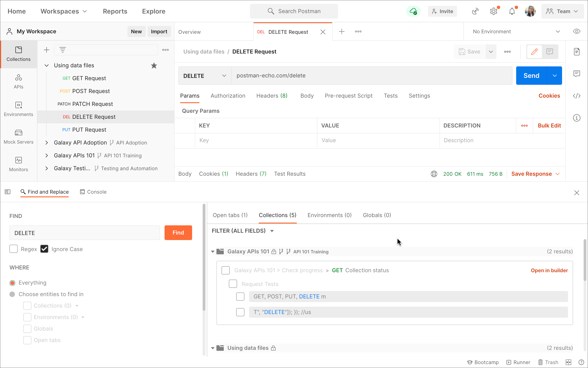Click the filter collections icon
The image size is (588, 368).
[x=62, y=50]
